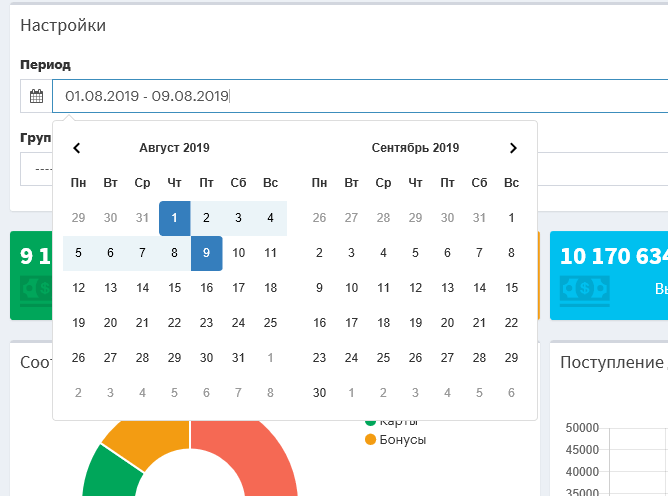Click the calendar icon beside the period field

tap(36, 97)
